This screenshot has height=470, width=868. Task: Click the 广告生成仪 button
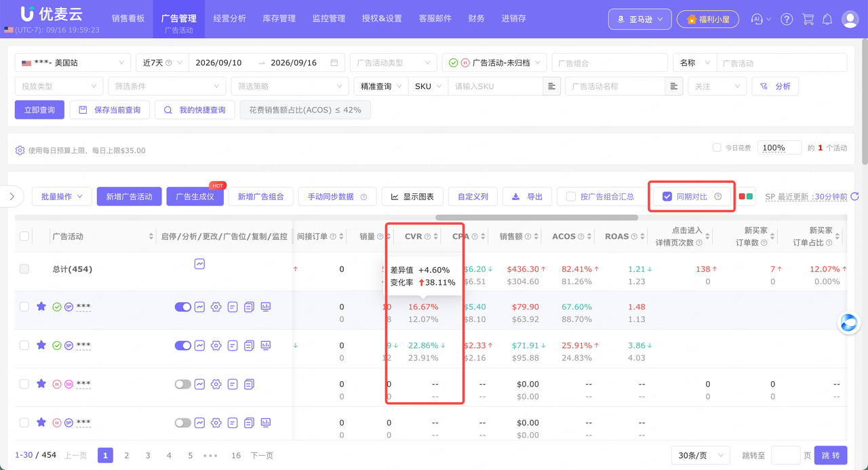point(195,197)
